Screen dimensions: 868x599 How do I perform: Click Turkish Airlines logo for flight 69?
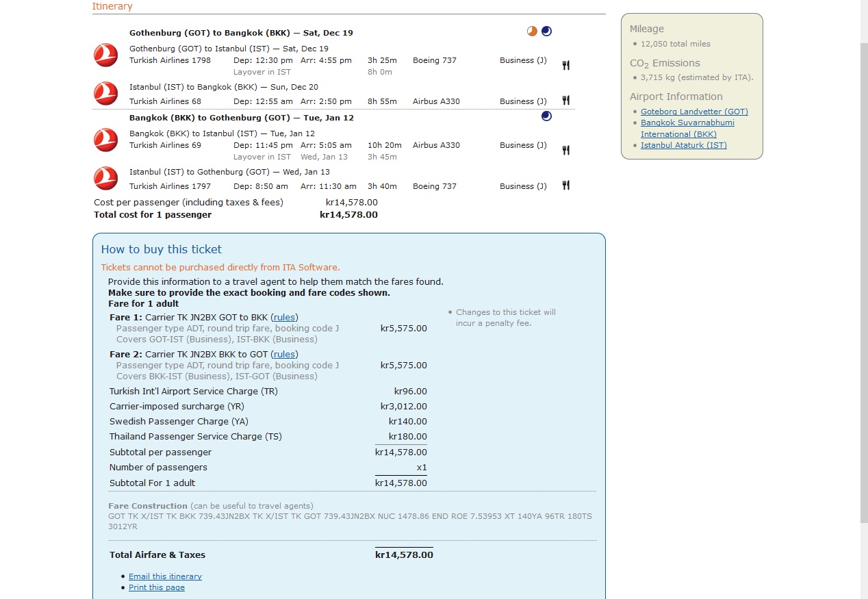[x=105, y=140]
